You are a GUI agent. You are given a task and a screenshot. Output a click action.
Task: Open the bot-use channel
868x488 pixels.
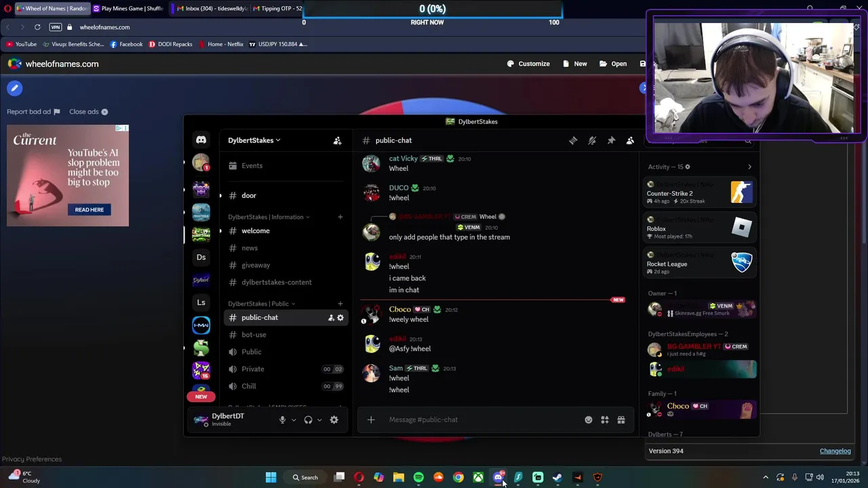tap(285, 335)
